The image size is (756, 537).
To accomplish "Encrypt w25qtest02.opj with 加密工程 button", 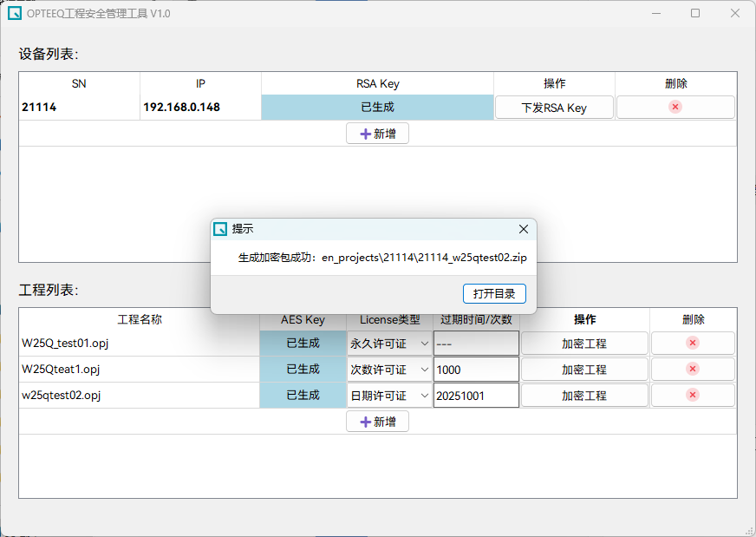I will click(584, 396).
